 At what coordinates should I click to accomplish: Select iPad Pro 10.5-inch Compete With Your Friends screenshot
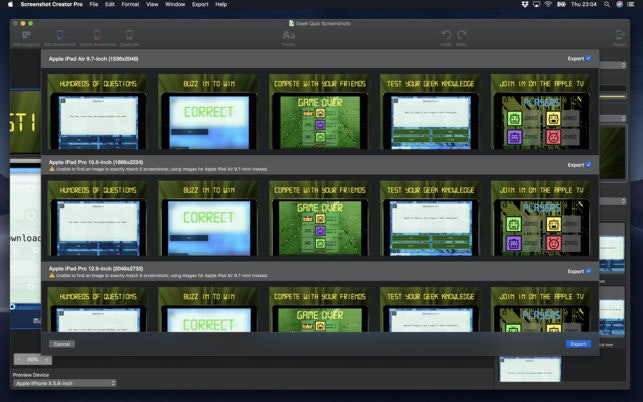coord(319,218)
